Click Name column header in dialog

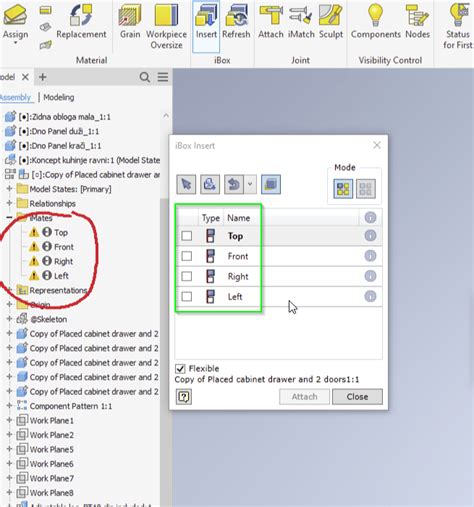coord(238,218)
